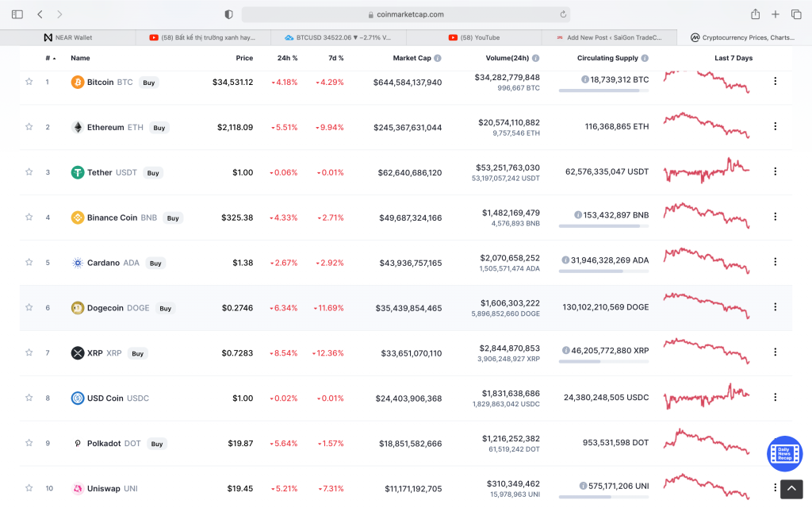This screenshot has height=508, width=812.
Task: Open three-dot menu for Dogecoin row
Action: [x=775, y=307]
